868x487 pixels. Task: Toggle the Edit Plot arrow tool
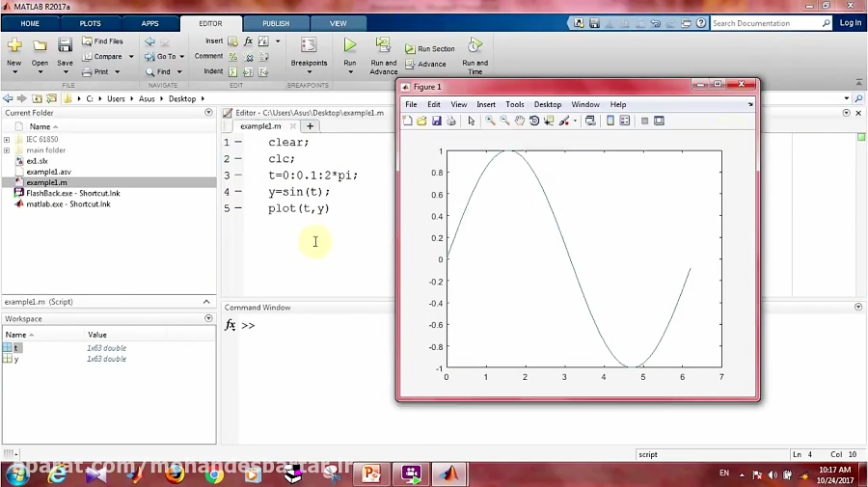point(471,121)
